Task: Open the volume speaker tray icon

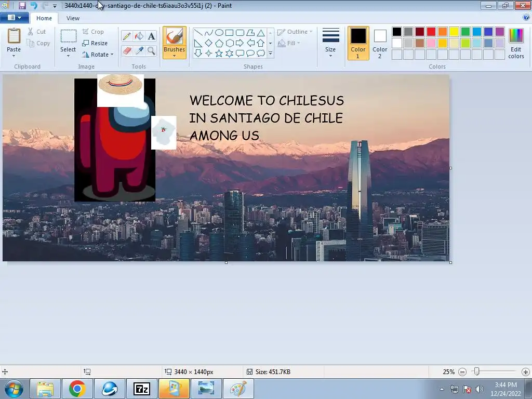Action: pos(480,389)
